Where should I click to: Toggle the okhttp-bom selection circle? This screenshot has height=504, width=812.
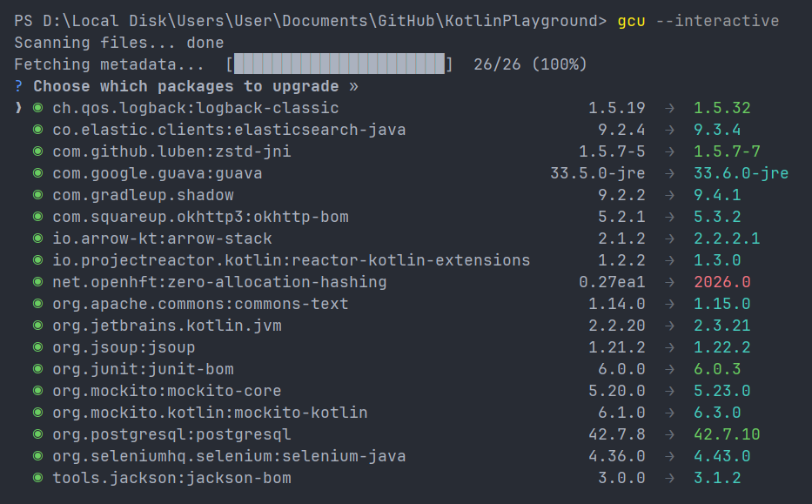pos(37,217)
